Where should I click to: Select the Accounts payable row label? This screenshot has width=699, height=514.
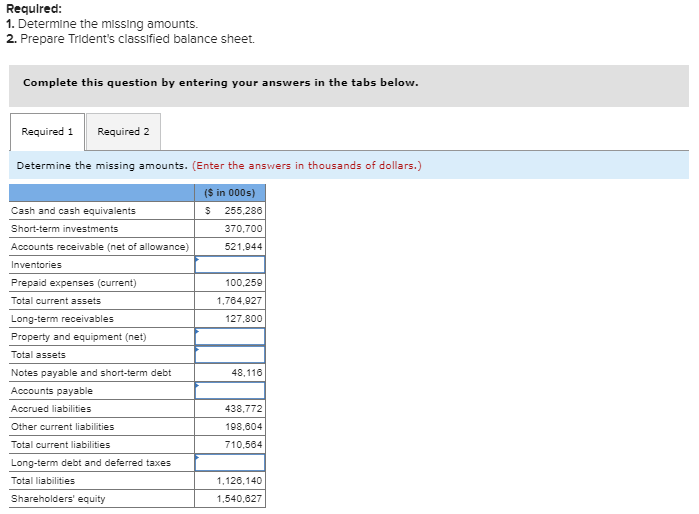(x=52, y=391)
